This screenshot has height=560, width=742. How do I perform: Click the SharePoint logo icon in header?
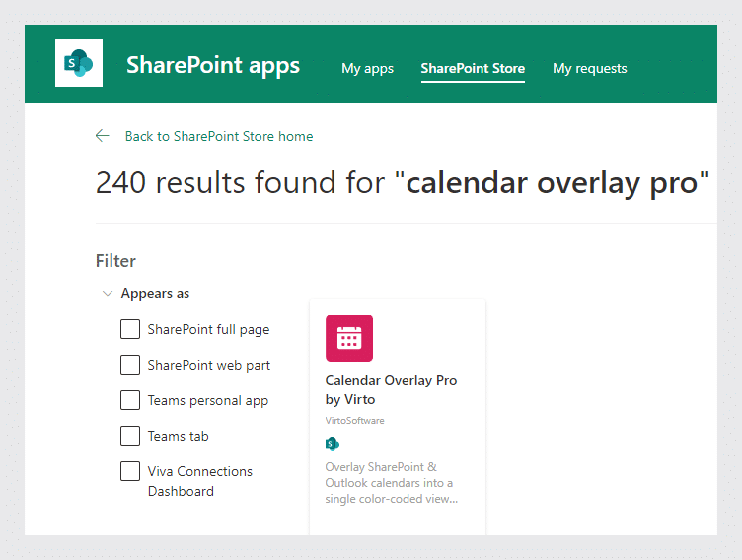pos(79,63)
